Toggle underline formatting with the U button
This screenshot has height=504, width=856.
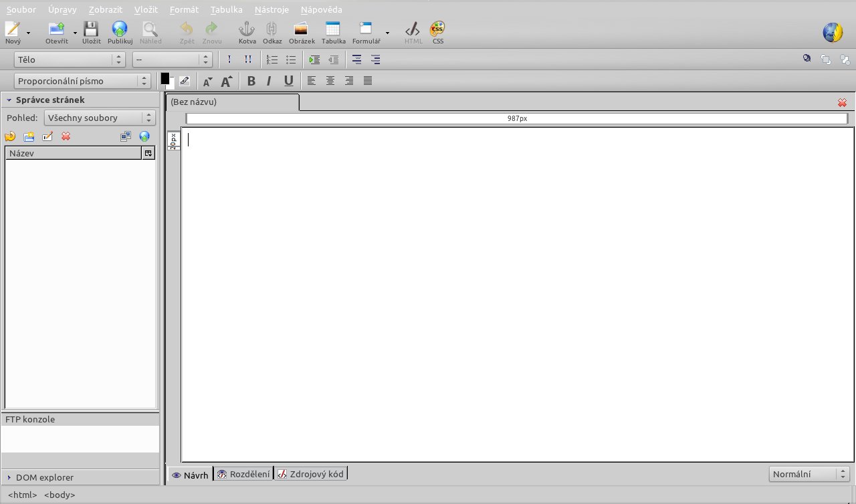pos(288,81)
